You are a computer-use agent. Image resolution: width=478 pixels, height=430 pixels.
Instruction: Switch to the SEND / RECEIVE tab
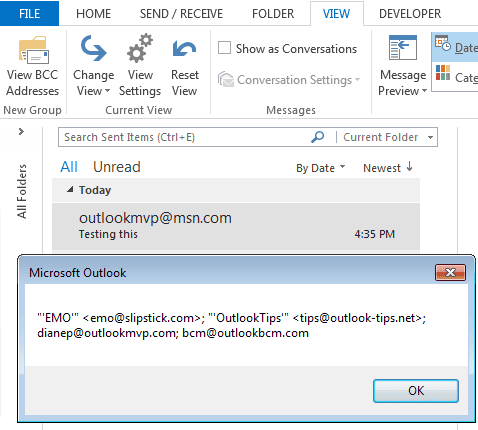[x=181, y=14]
